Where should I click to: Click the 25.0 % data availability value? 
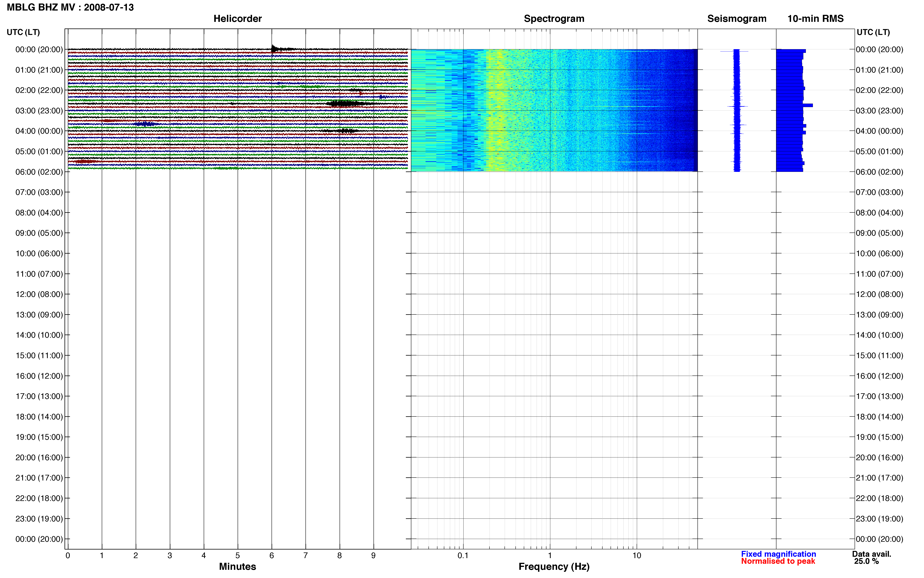(867, 561)
